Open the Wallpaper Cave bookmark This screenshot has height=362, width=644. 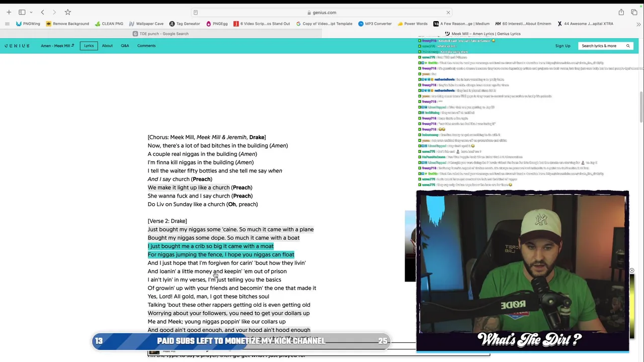146,24
